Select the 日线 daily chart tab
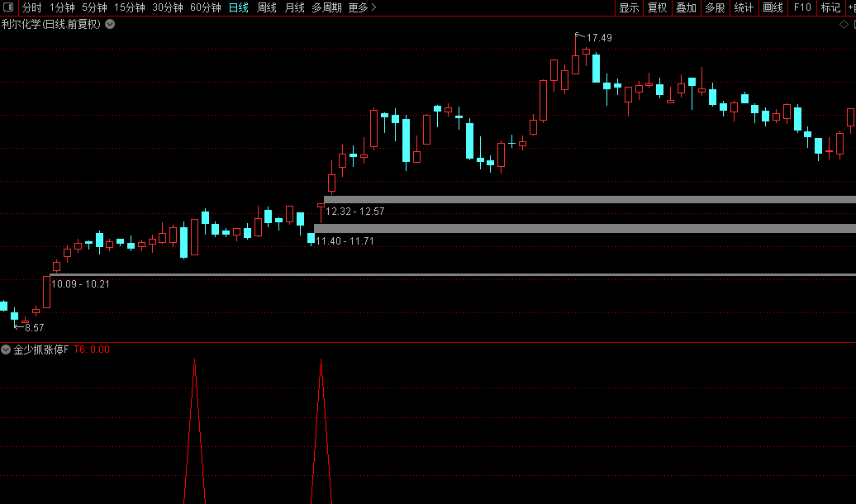 [x=239, y=7]
